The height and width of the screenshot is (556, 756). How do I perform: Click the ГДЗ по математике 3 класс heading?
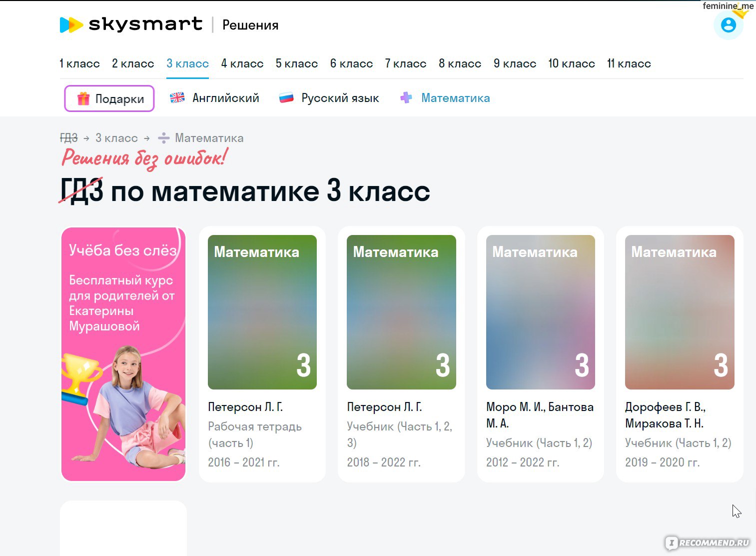coord(245,191)
